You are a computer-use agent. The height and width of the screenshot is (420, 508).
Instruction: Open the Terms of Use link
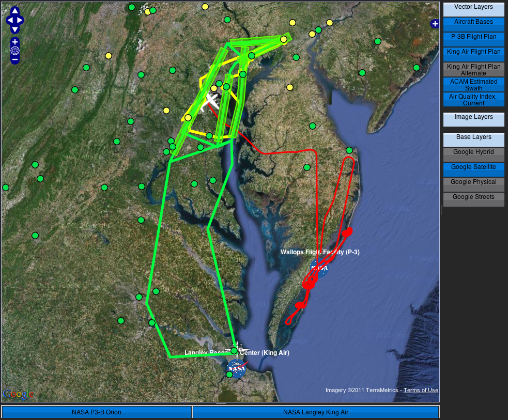coord(421,391)
